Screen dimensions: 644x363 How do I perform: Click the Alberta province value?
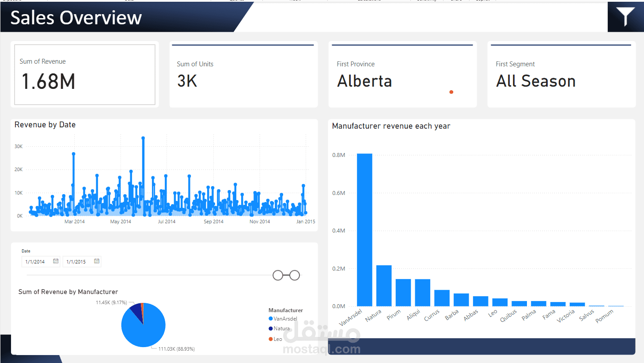(364, 81)
